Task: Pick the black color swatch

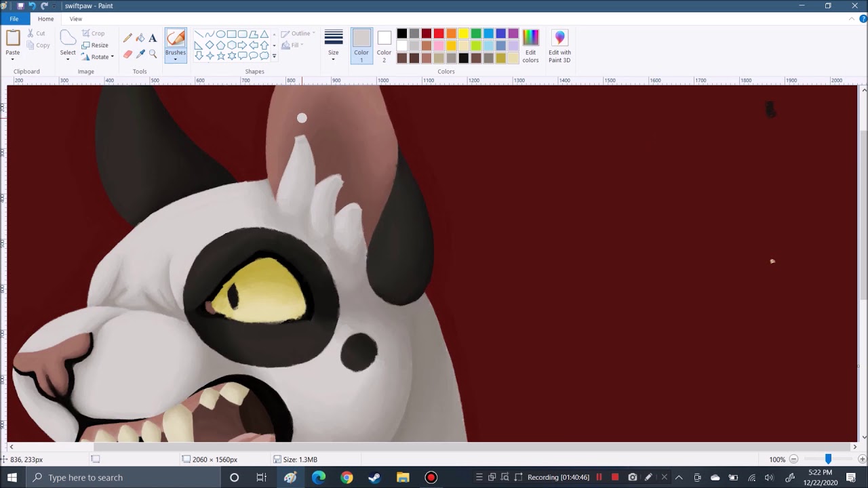Action: 402,34
